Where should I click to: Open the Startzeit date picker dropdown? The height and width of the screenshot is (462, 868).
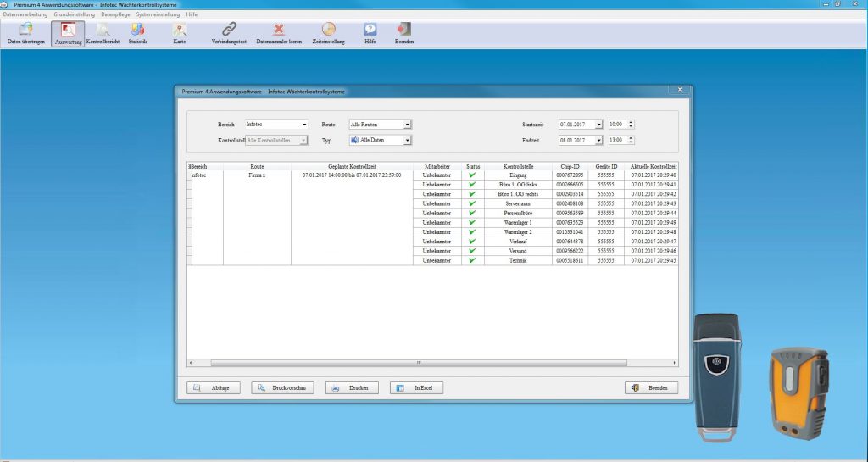(x=599, y=125)
